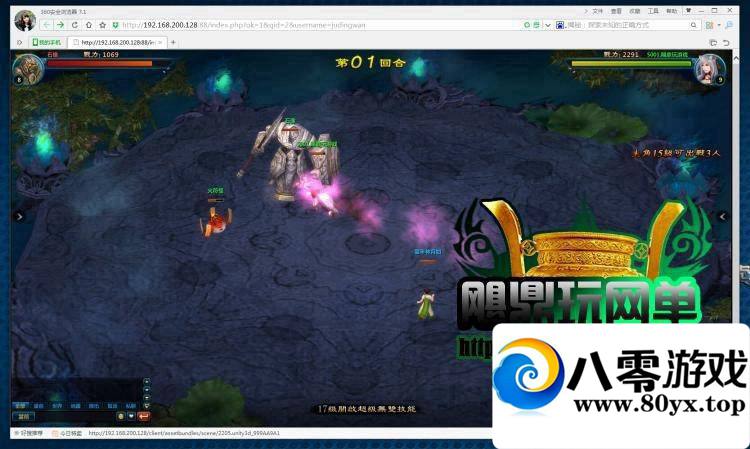Viewport: 750px width, 449px height.
Task: Select the sixth chat channel tab
Action: [x=112, y=405]
